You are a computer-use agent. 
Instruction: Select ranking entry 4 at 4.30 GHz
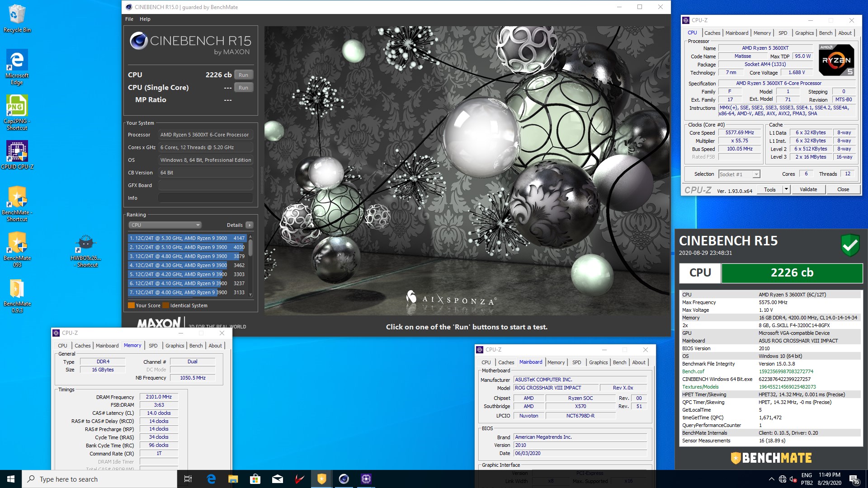click(x=187, y=265)
